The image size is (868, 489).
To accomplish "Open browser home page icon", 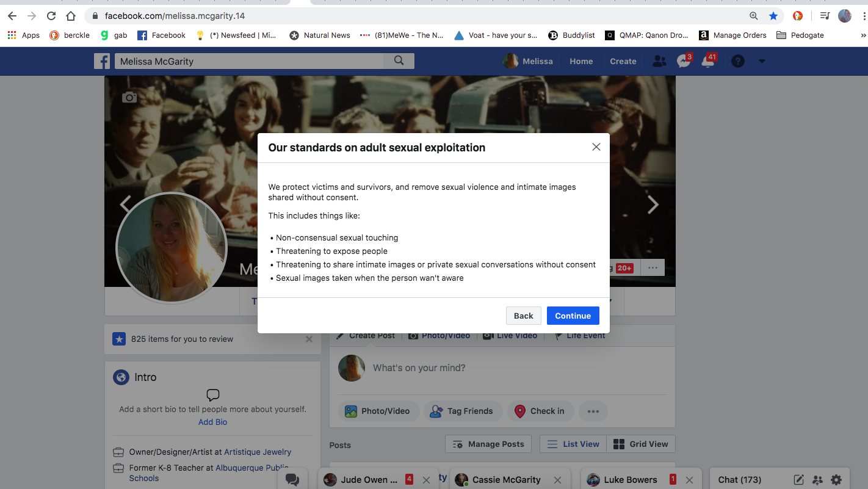I will coord(71,16).
